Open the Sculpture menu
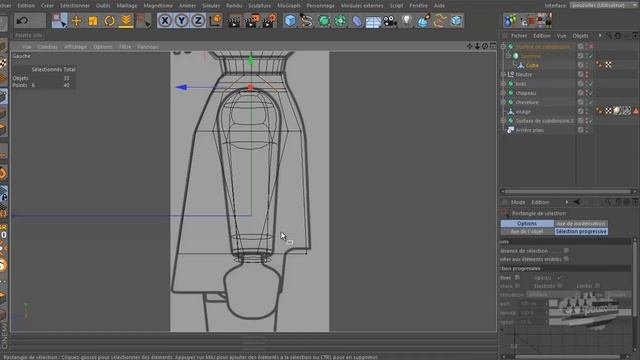640x360 pixels. click(260, 6)
